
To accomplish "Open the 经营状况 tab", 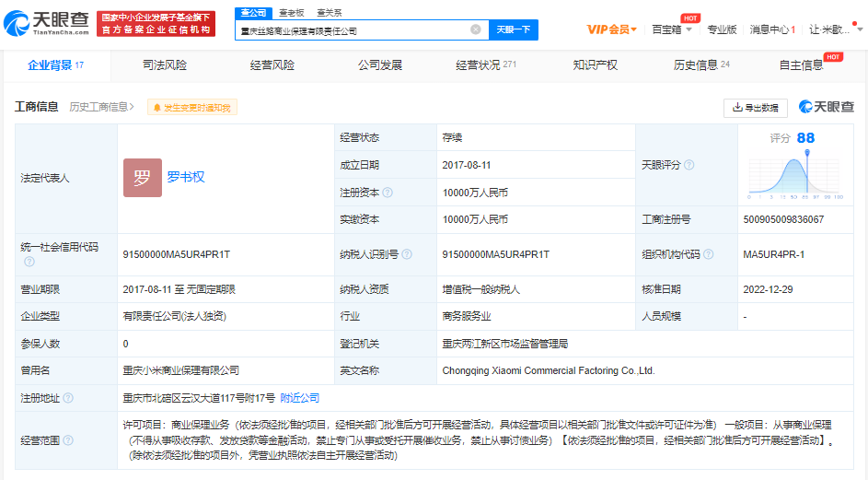I will point(485,65).
